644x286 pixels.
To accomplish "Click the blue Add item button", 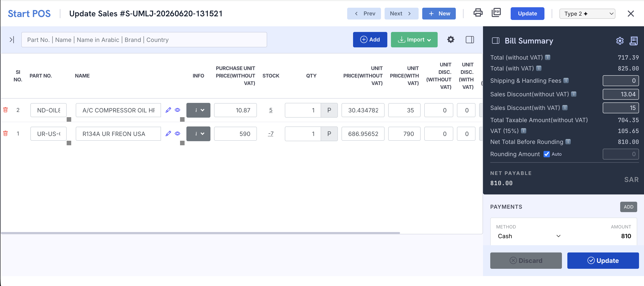I will (370, 39).
